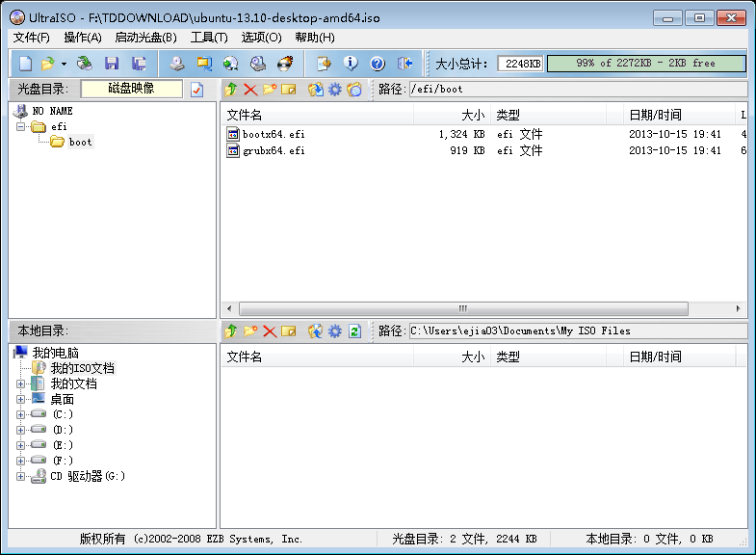756x555 pixels.
Task: Select the bootx64.efi file
Action: coord(274,134)
